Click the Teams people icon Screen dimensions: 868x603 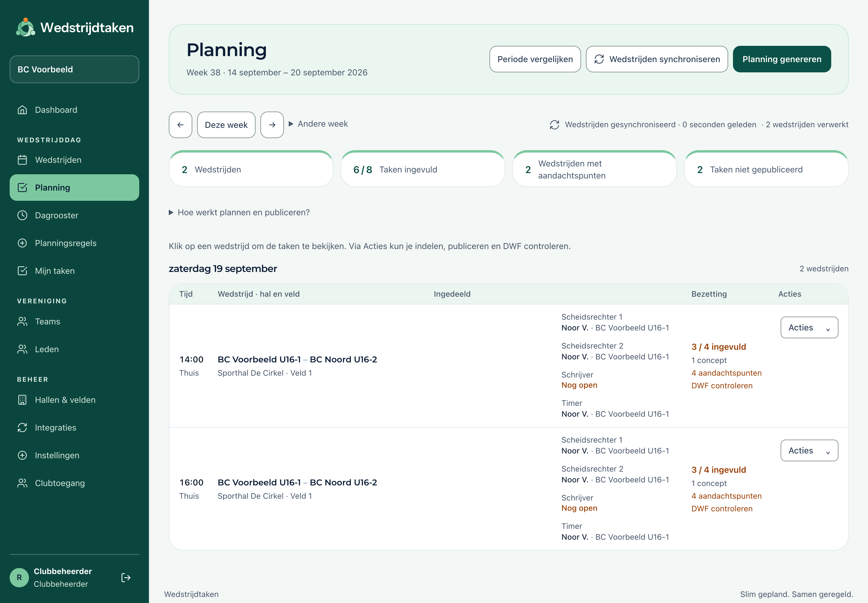tap(22, 322)
